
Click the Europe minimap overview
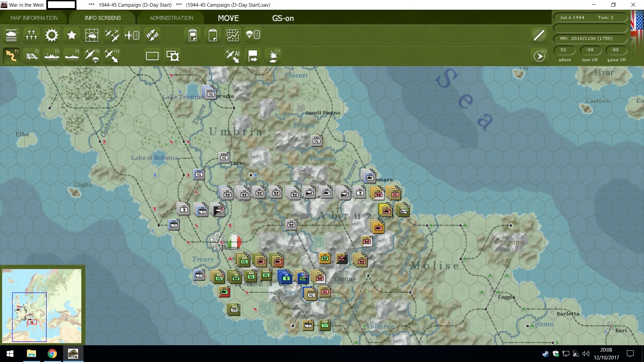[42, 306]
